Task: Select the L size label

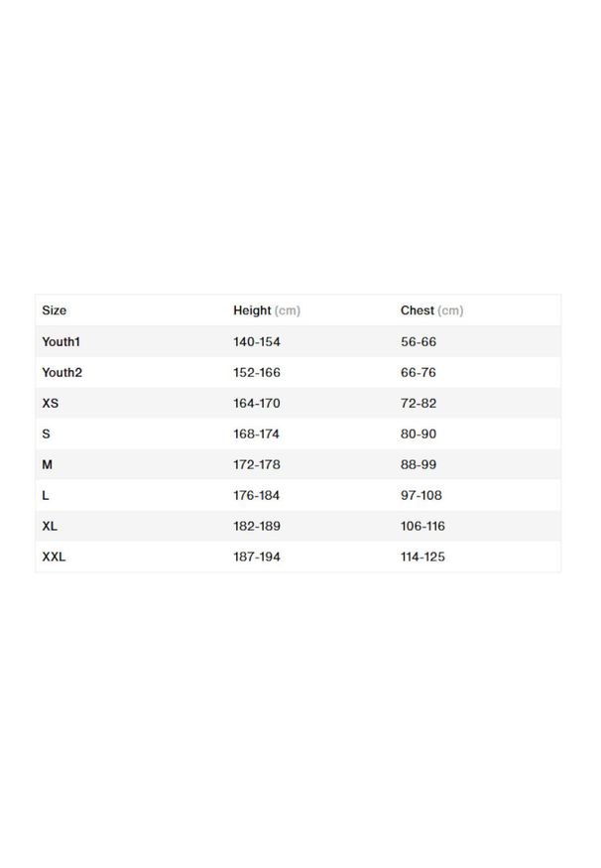Action: click(46, 495)
